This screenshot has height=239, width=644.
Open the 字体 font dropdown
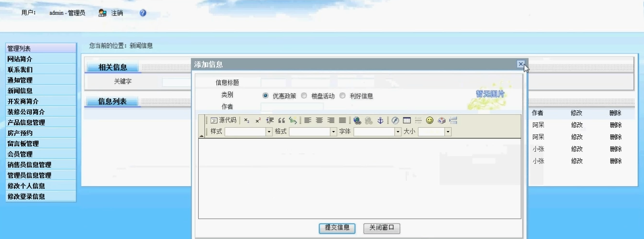pyautogui.click(x=377, y=132)
